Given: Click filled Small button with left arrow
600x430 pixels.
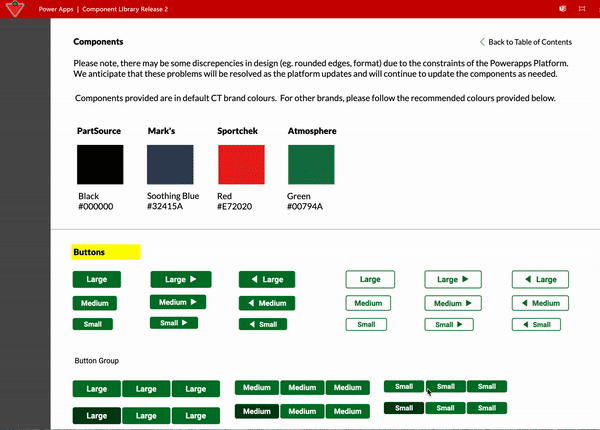Looking at the screenshot, I should [263, 324].
